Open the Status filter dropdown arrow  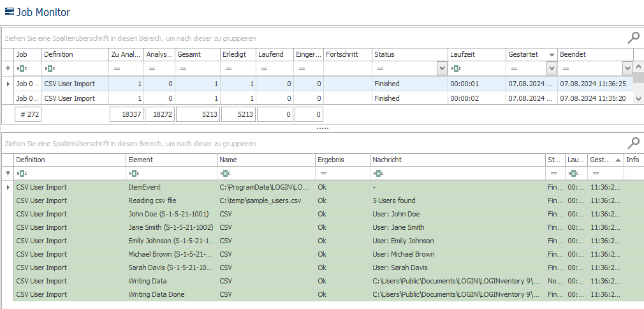[x=442, y=69]
